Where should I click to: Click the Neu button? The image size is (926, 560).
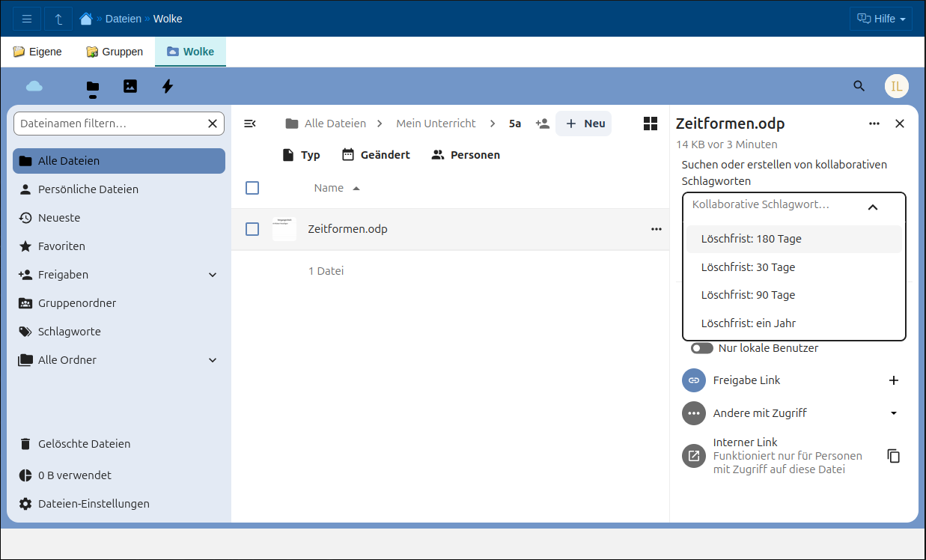[584, 124]
